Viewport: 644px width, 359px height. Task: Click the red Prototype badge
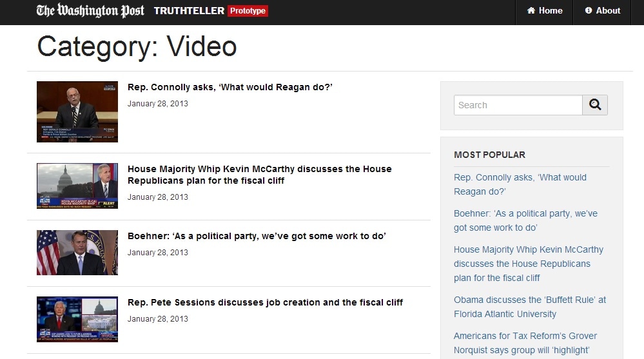248,11
